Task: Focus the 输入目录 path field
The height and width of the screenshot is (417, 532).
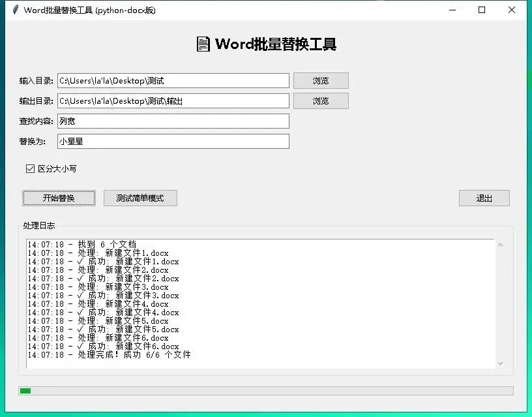Action: point(173,80)
